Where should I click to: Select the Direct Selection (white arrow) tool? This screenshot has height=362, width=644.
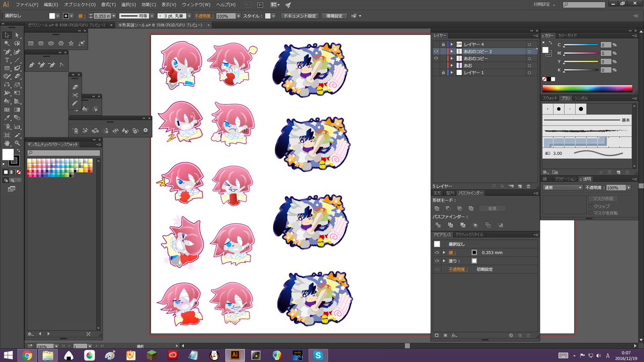click(17, 35)
